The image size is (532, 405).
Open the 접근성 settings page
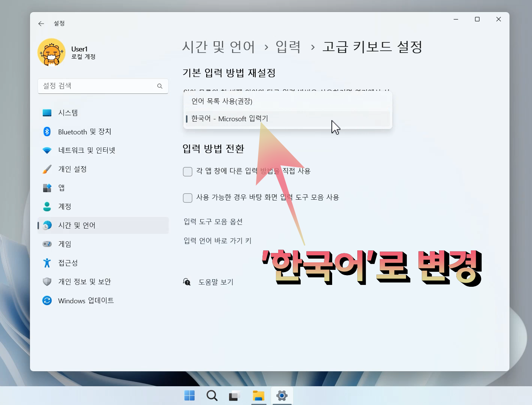pyautogui.click(x=103, y=263)
